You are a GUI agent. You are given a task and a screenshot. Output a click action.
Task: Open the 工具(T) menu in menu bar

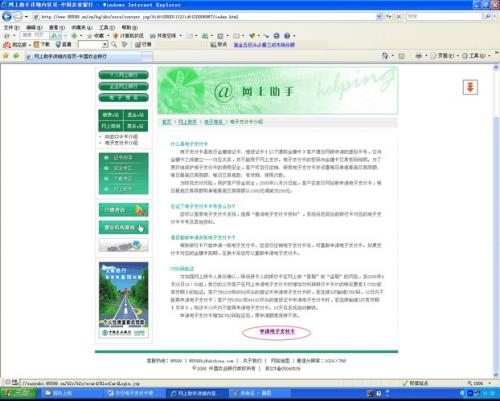[x=107, y=28]
